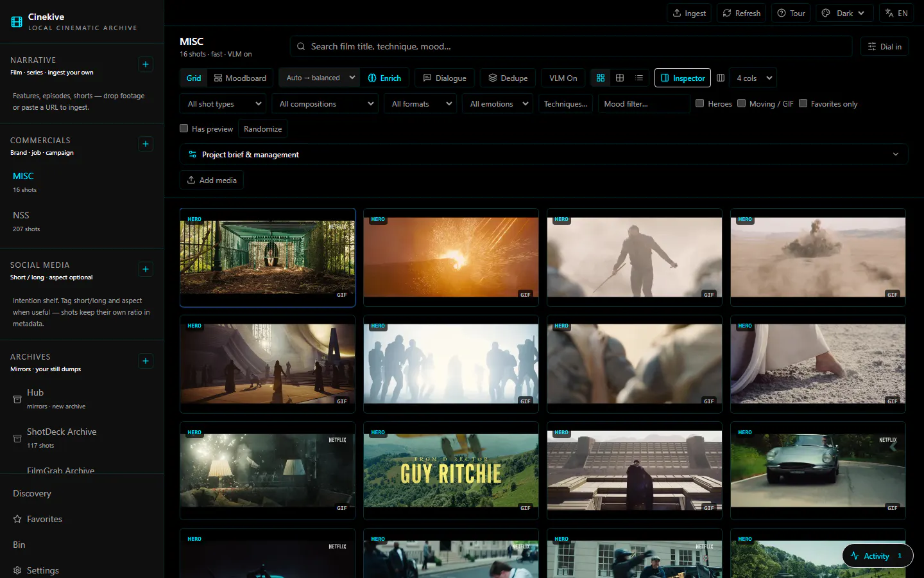Open the All compositions dropdown

tap(325, 103)
